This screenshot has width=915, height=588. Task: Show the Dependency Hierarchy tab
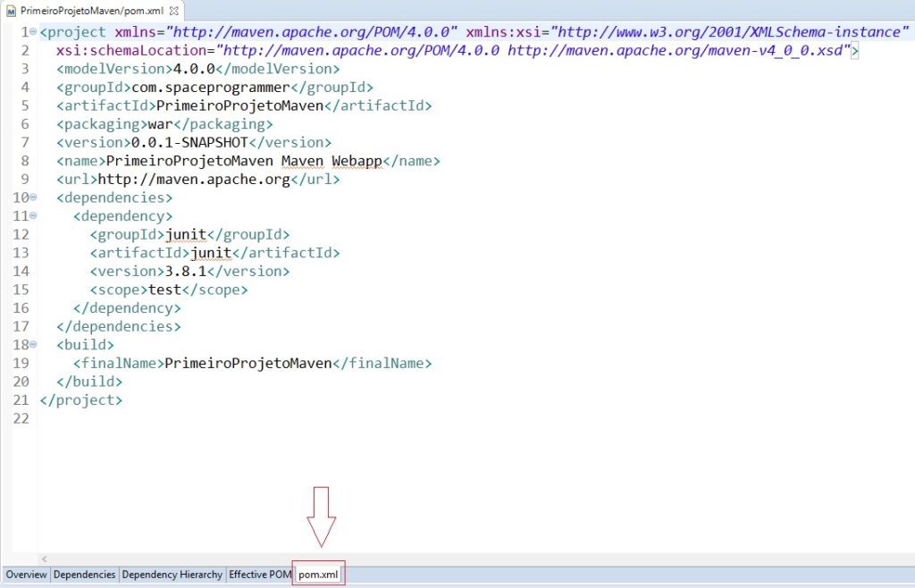(x=172, y=575)
